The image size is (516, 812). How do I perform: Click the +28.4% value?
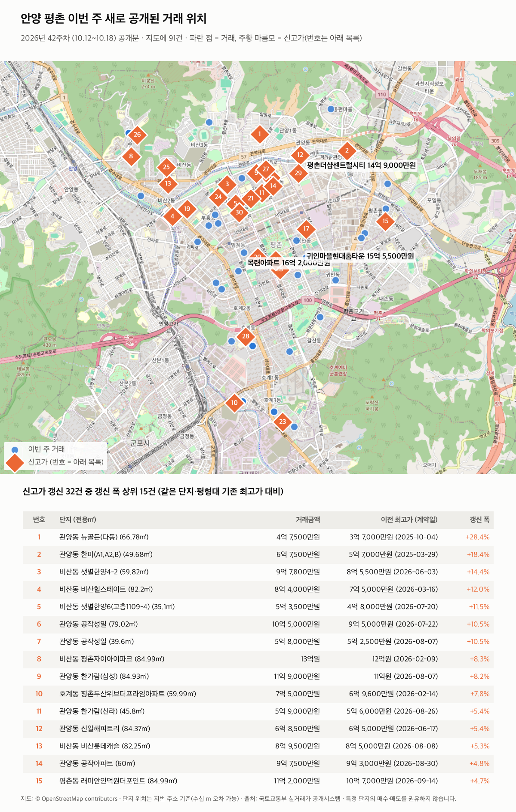(x=478, y=537)
